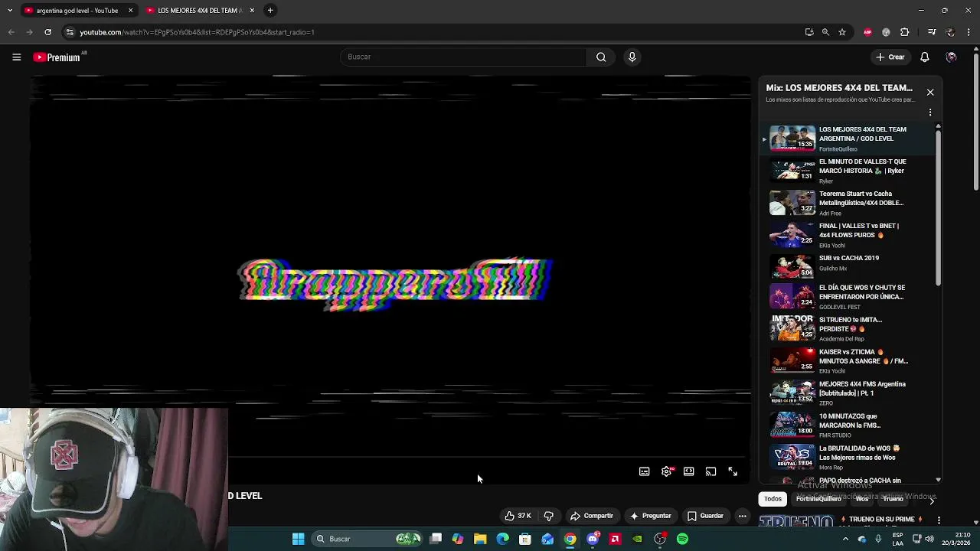Select the Todos filter chip

pyautogui.click(x=773, y=499)
